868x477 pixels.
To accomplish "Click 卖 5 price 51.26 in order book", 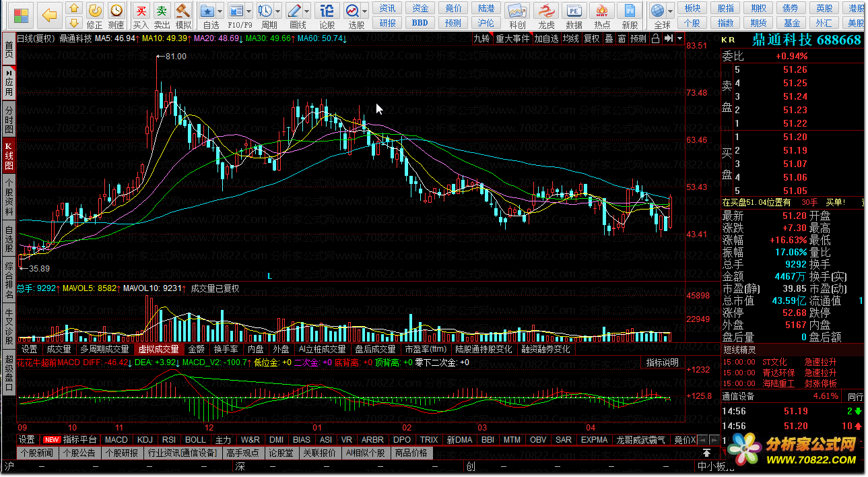I will pos(795,69).
